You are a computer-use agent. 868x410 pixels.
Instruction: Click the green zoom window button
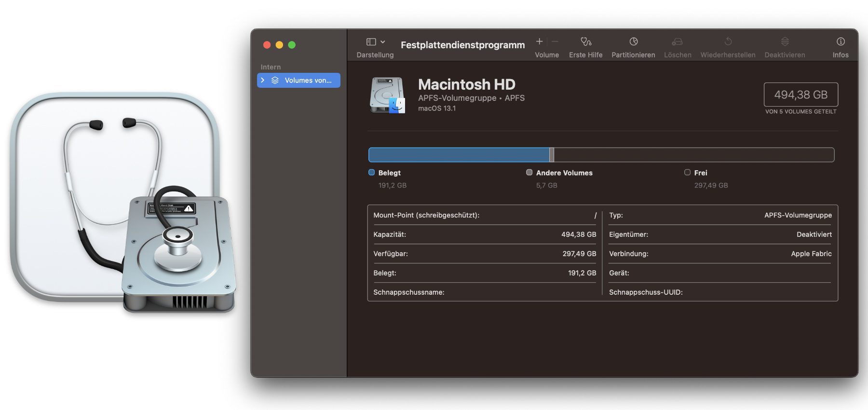292,45
